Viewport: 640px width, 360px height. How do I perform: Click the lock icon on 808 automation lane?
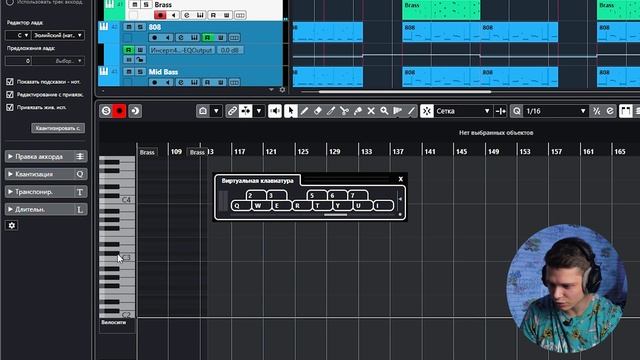(x=140, y=60)
